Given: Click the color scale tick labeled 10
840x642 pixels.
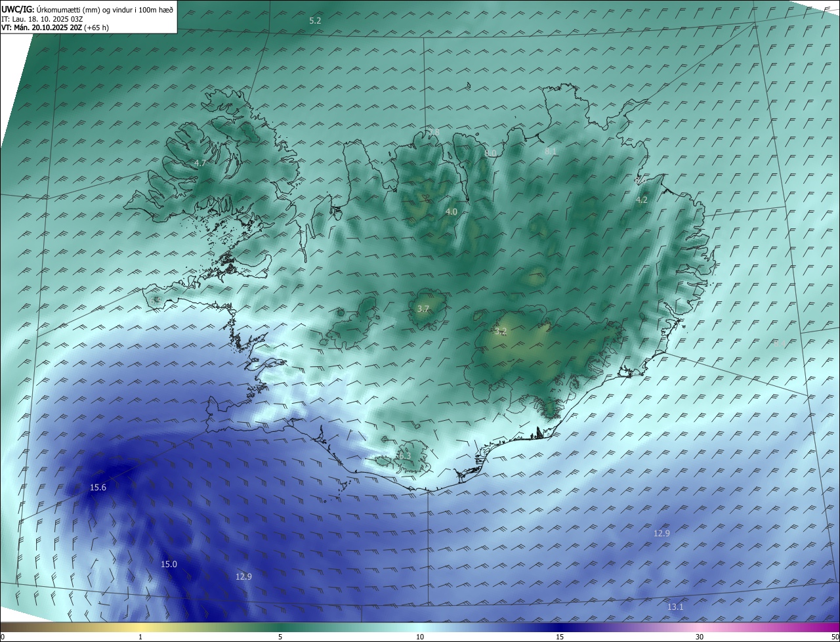Looking at the screenshot, I should [420, 637].
